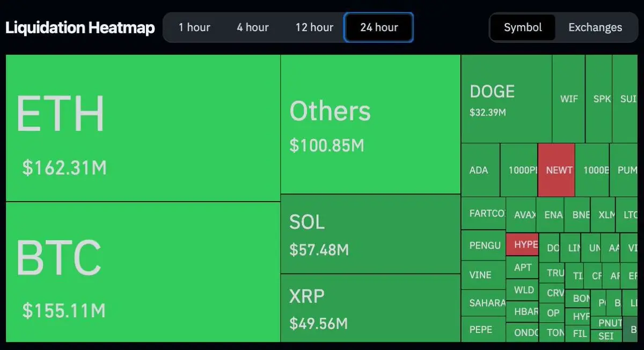Select the XRP $49.56M tile
The width and height of the screenshot is (644, 350).
point(370,308)
